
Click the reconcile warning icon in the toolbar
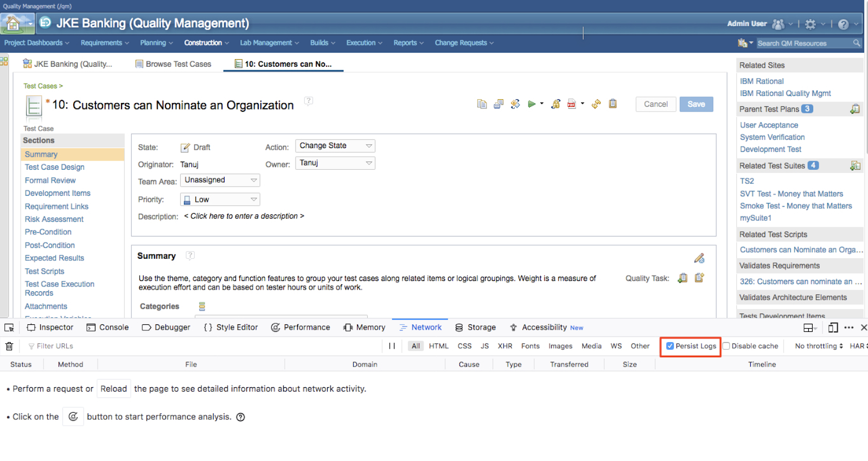[515, 104]
